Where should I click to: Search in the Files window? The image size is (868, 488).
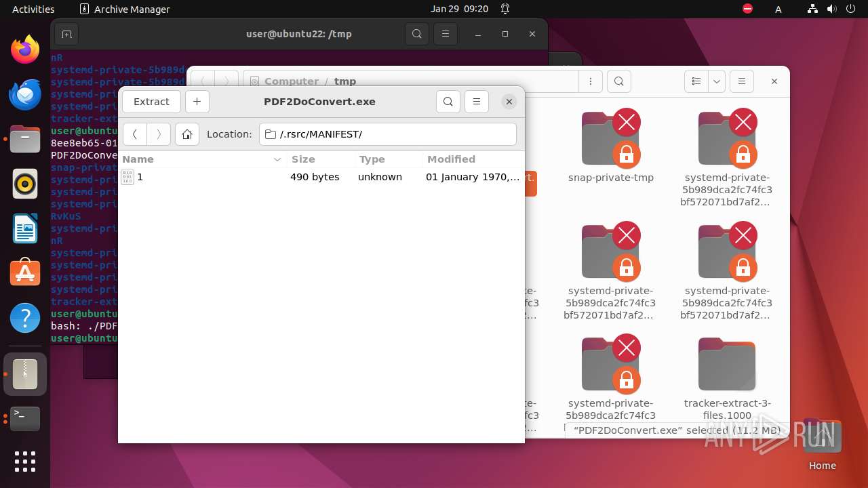618,81
